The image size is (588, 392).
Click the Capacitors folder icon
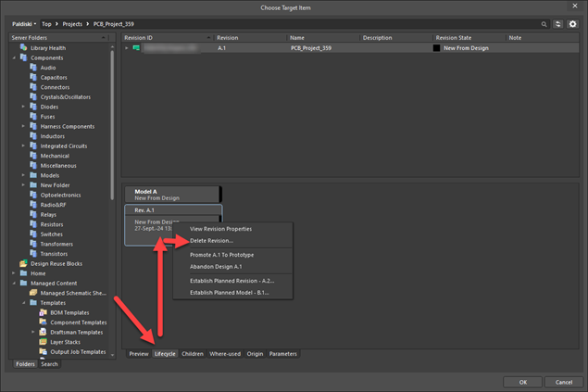point(33,78)
